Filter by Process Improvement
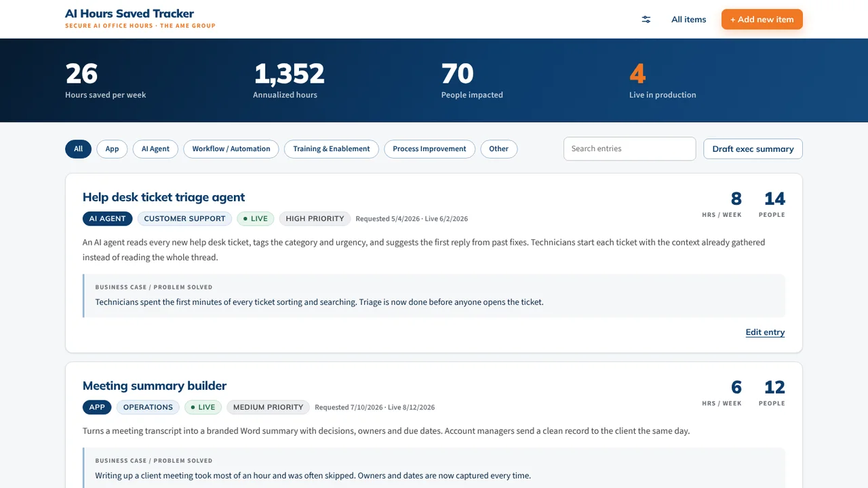Screen dimensions: 868x488 [x=429, y=149]
